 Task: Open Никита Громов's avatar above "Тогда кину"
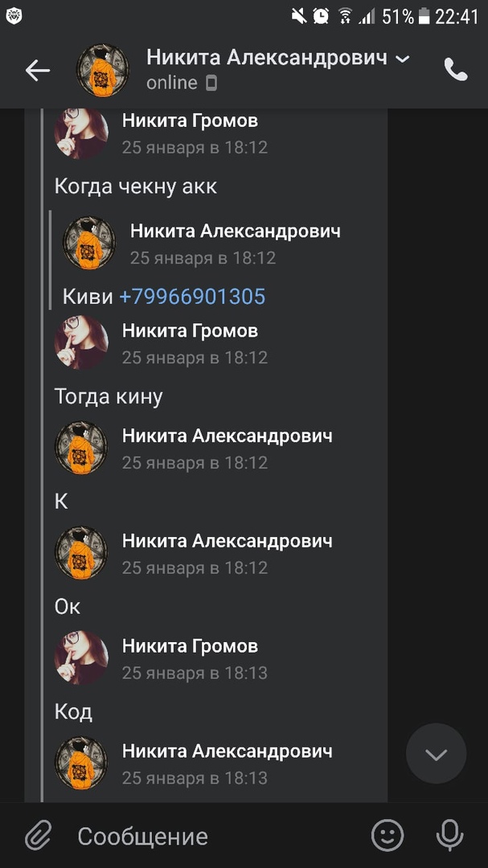click(x=81, y=342)
